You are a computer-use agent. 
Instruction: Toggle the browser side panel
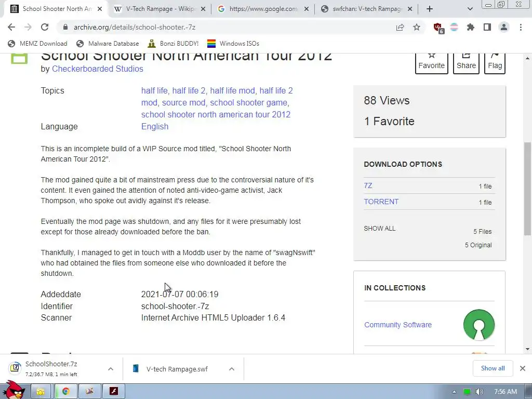coord(487,27)
